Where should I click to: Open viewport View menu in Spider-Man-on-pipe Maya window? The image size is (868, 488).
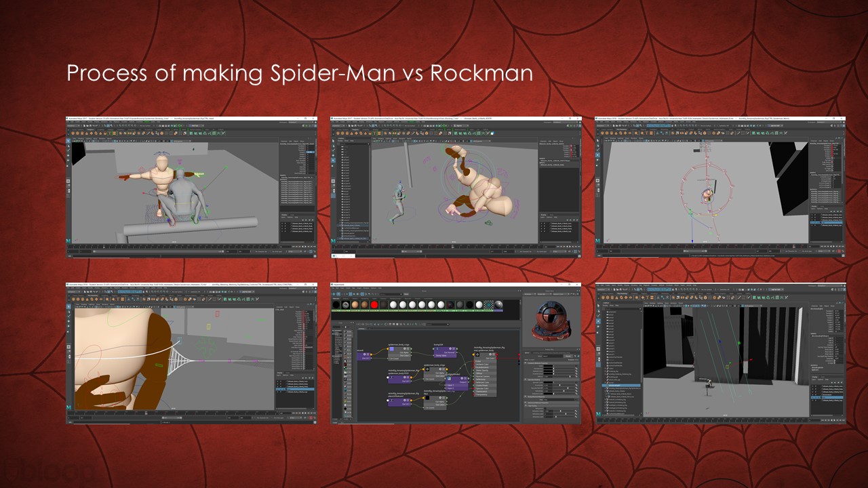coord(76,138)
